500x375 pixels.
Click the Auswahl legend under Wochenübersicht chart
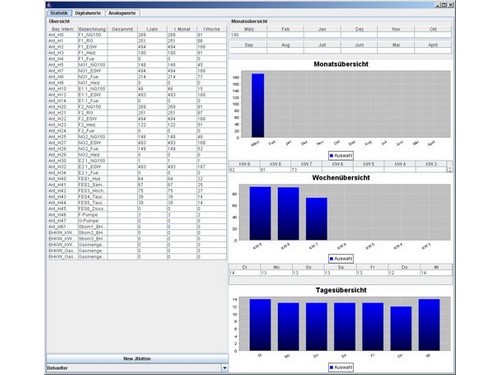[341, 259]
